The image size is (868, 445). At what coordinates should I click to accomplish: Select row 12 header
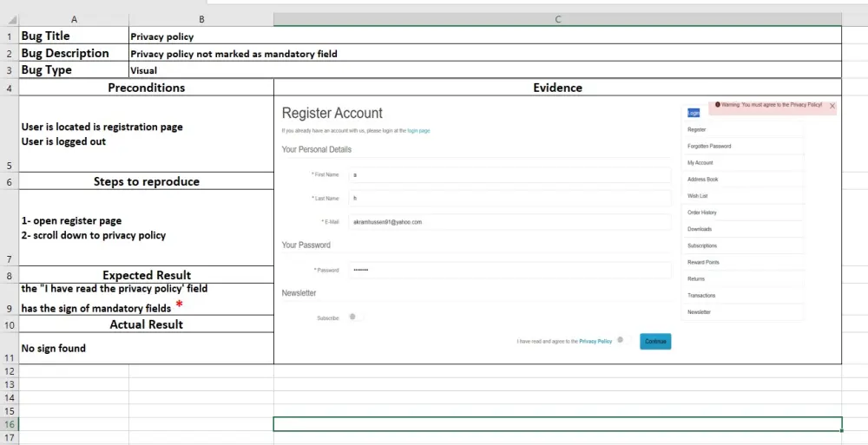pos(10,371)
